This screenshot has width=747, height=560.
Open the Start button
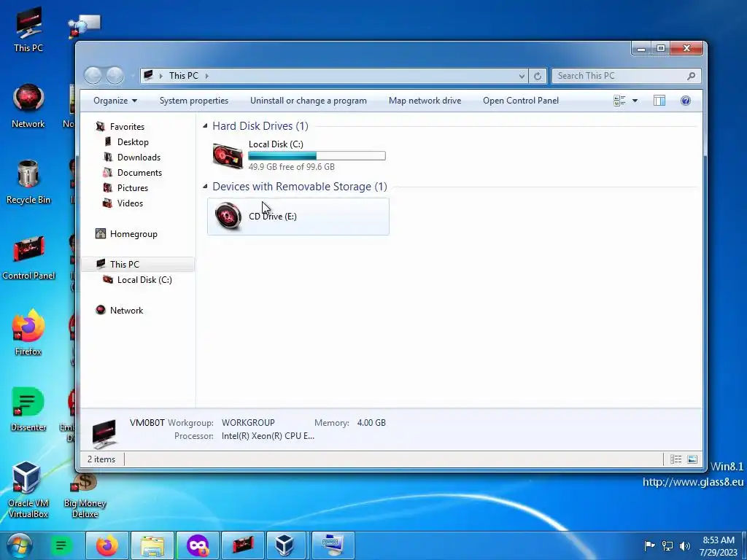pos(19,545)
